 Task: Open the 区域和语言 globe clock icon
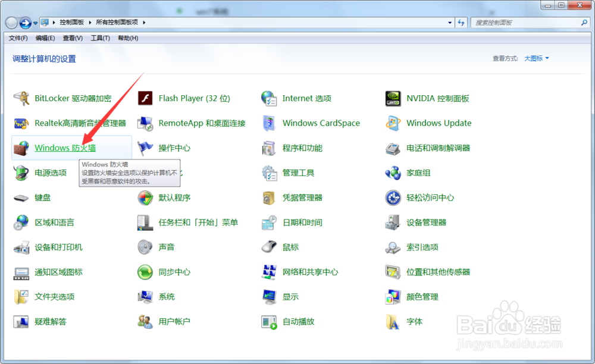21,222
